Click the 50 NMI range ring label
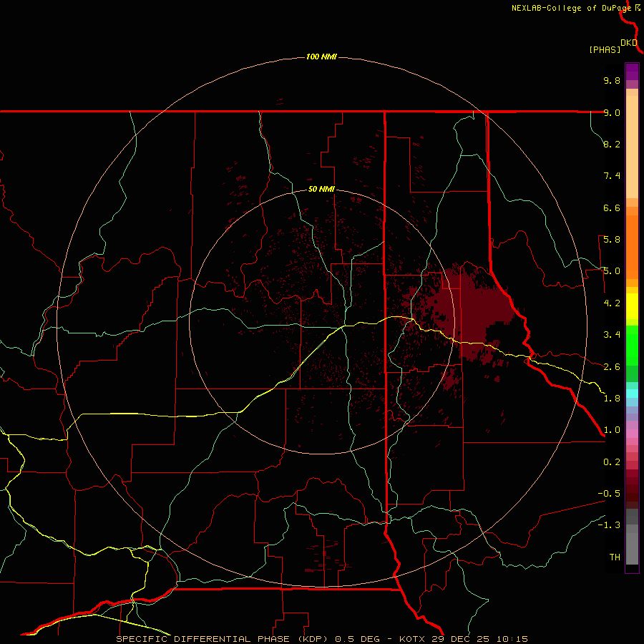This screenshot has width=644, height=644. [x=321, y=189]
